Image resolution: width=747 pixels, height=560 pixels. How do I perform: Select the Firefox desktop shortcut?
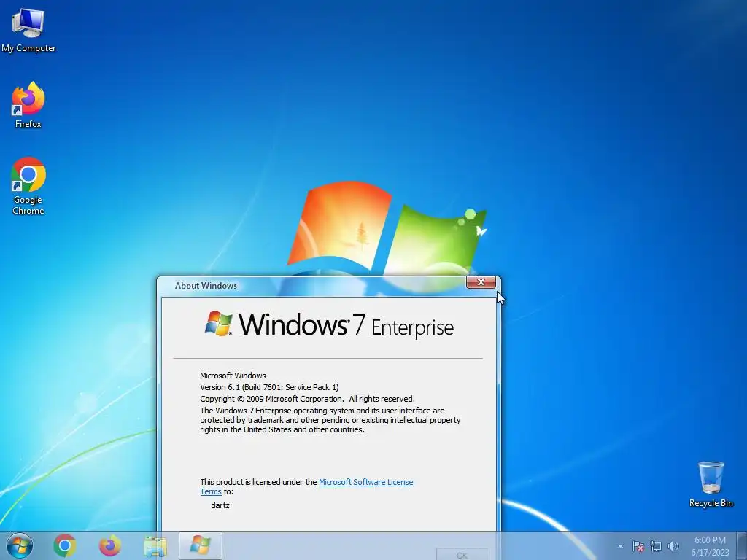coord(28,105)
